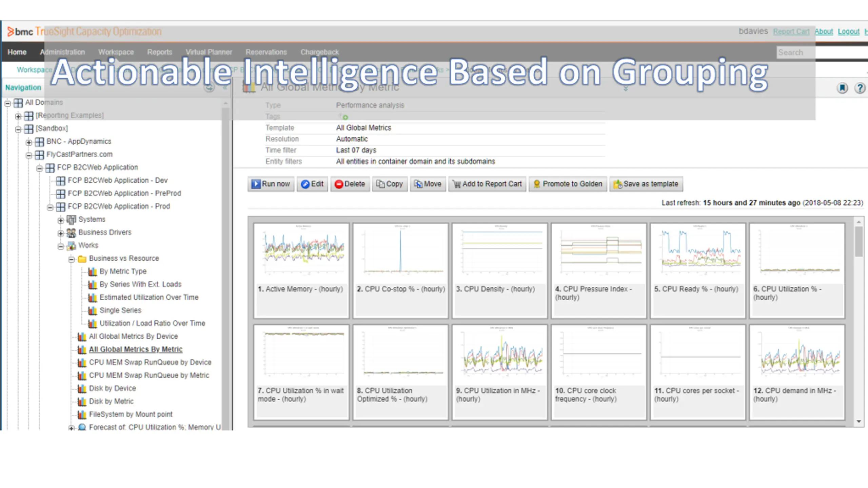868x488 pixels.
Task: Click chart icon beside Disk by Device
Action: [x=82, y=388]
